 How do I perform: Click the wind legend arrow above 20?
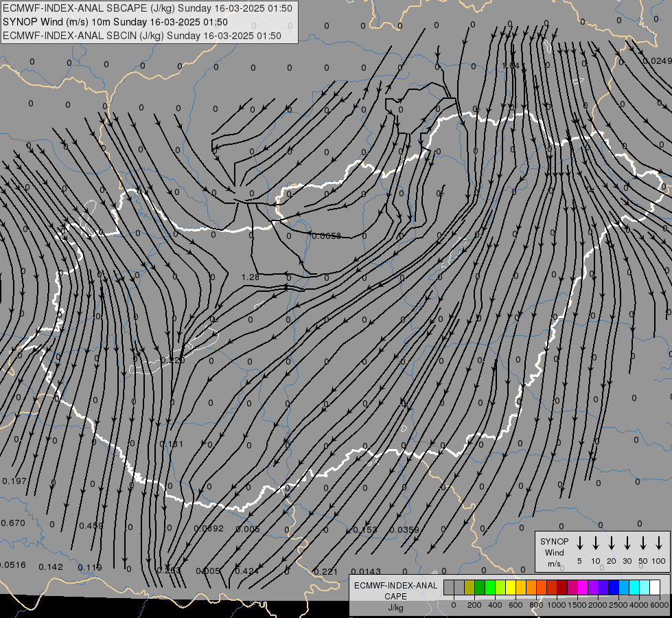(612, 543)
